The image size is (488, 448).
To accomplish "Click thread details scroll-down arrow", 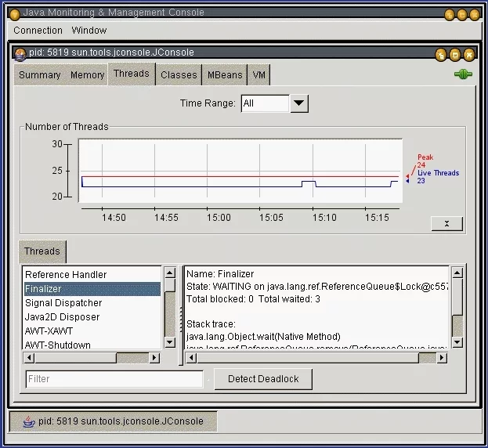I will click(457, 342).
